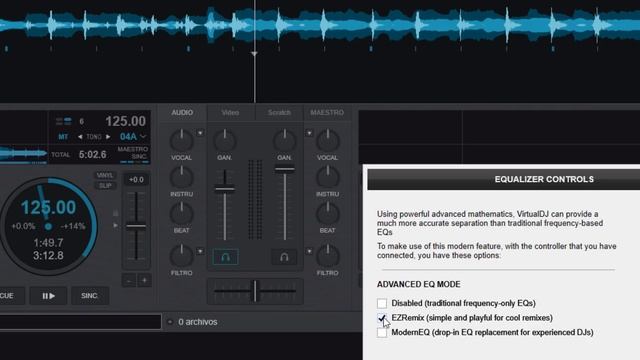
Task: Expand dropdown arrow next to left FILTRO knob
Action: tap(200, 251)
